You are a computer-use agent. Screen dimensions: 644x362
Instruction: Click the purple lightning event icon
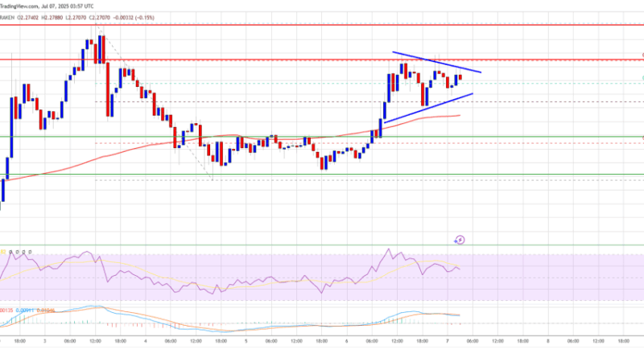(460, 240)
